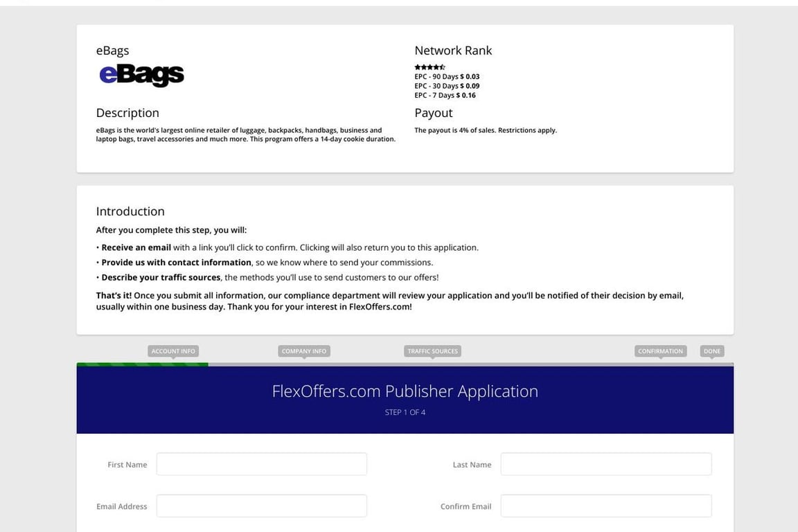This screenshot has width=798, height=532.
Task: Click the payout 4% of sales text
Action: click(485, 130)
